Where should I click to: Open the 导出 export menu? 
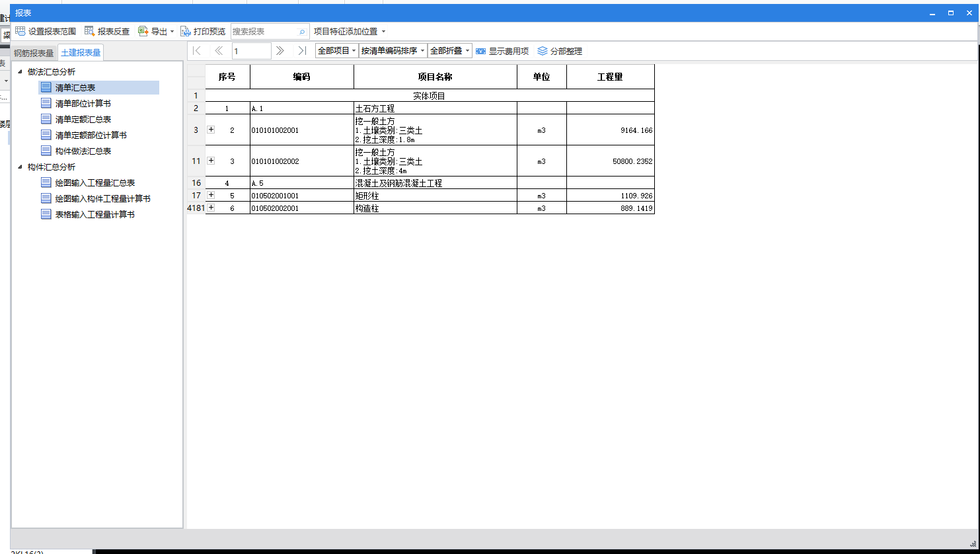coord(156,31)
